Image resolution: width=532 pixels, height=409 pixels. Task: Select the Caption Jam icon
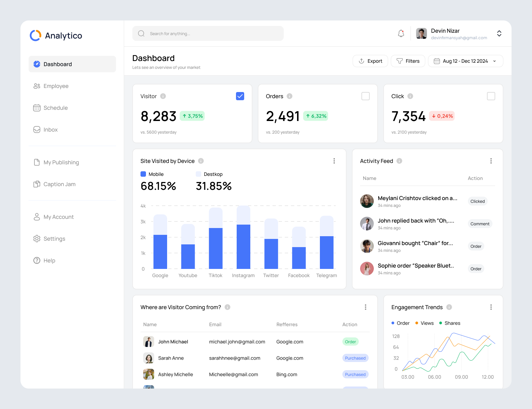click(37, 184)
